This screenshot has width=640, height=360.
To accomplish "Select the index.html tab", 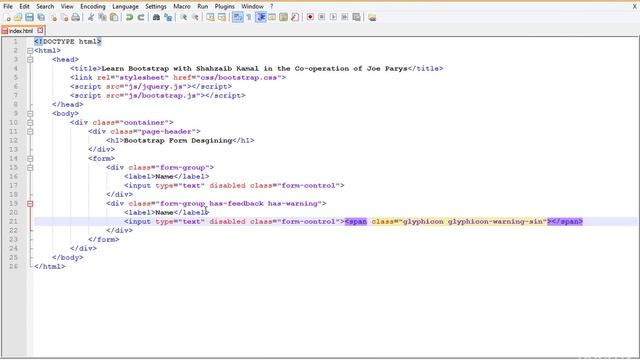I will [20, 31].
